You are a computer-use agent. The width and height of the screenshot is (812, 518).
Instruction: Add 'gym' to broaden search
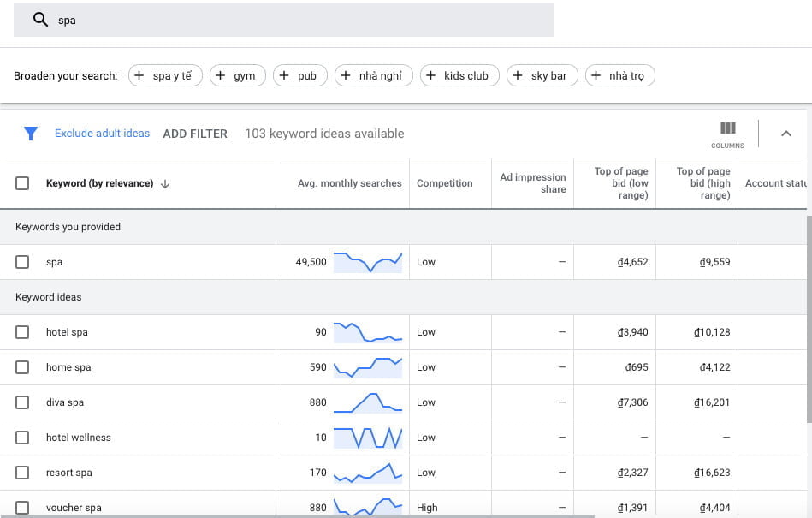(x=237, y=76)
